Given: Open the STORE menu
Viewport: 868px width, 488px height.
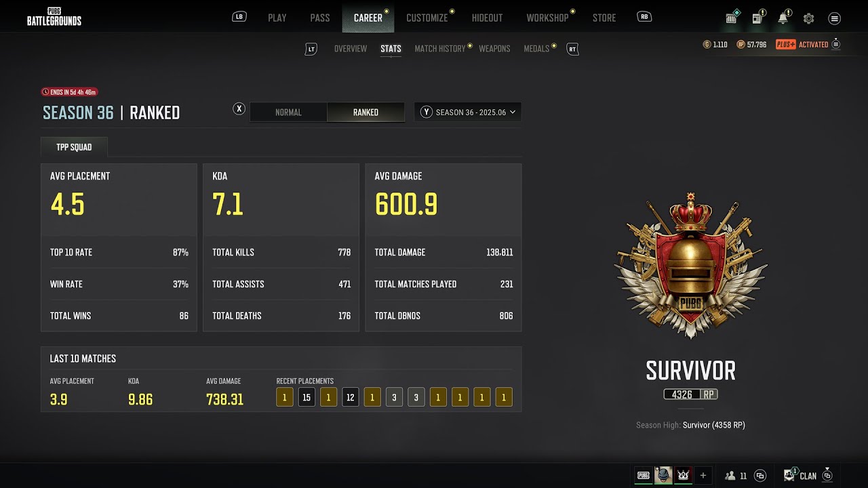Looking at the screenshot, I should [604, 18].
